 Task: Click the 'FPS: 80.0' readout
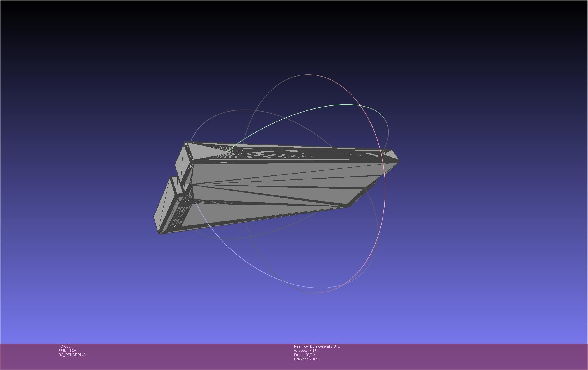(x=67, y=351)
